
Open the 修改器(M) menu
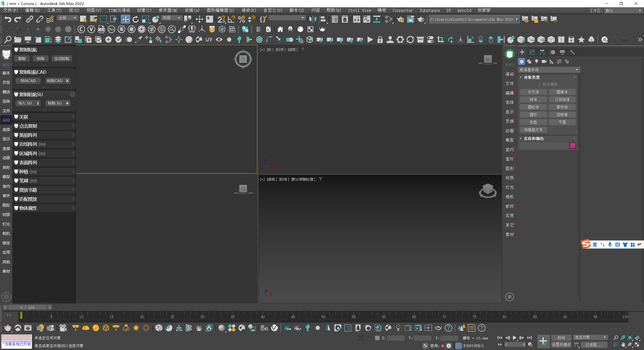coord(168,10)
